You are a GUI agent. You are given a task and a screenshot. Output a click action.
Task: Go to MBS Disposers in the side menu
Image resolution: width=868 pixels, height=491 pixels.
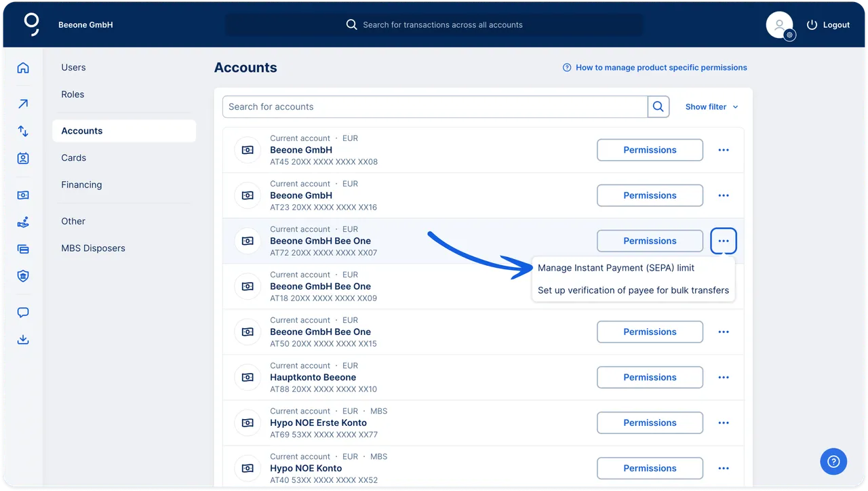(94, 248)
